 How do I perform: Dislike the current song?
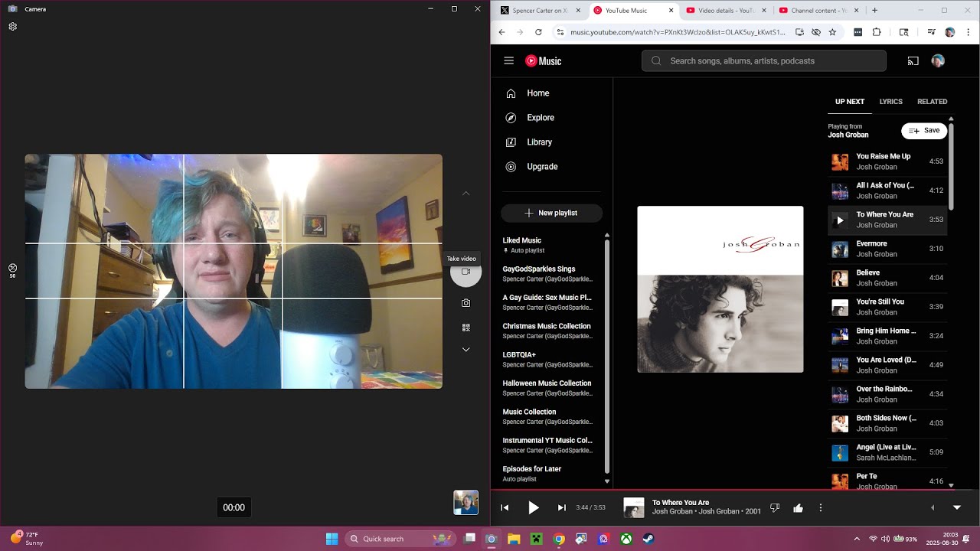click(775, 507)
